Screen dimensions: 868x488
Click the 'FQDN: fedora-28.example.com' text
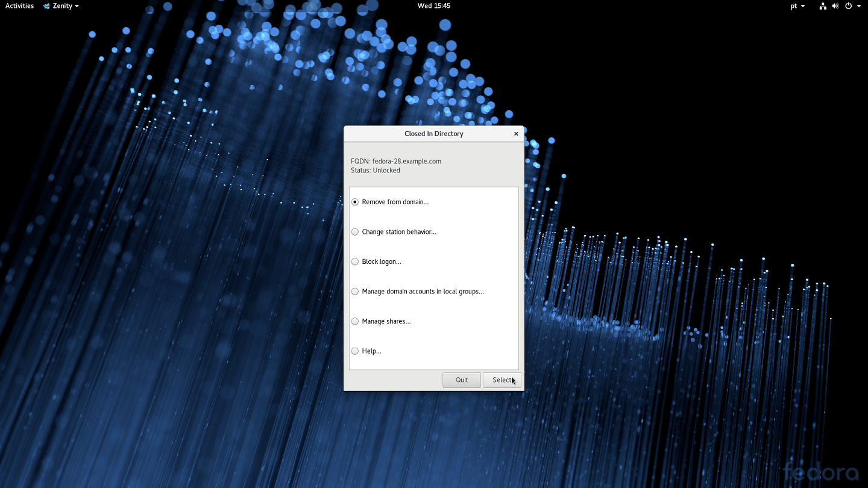click(396, 161)
